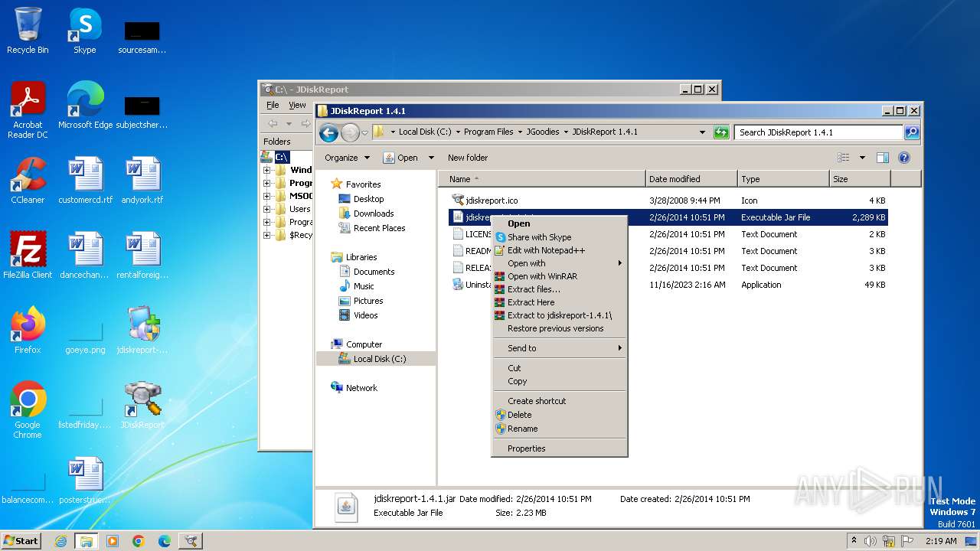
Task: Open Documents library in navigation pane
Action: click(374, 272)
